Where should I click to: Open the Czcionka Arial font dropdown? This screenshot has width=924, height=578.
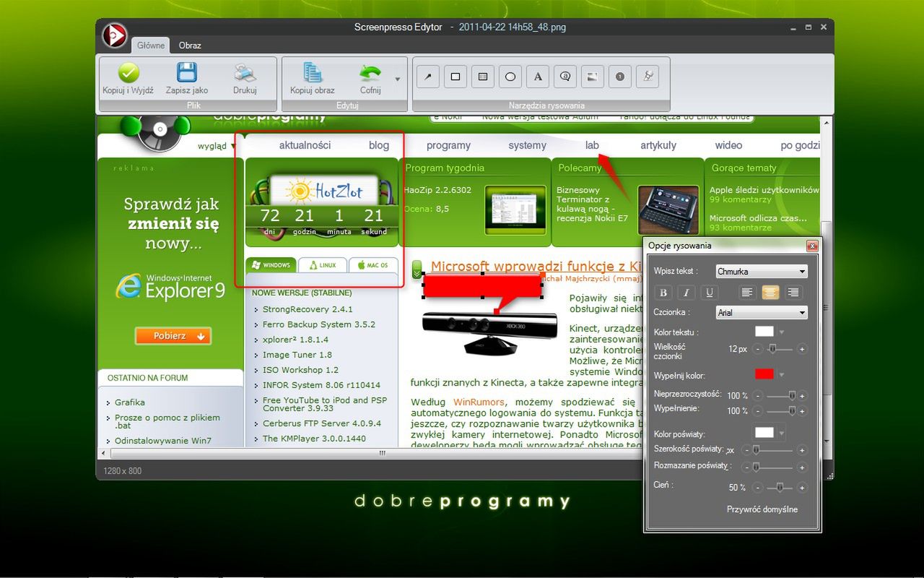pos(762,313)
